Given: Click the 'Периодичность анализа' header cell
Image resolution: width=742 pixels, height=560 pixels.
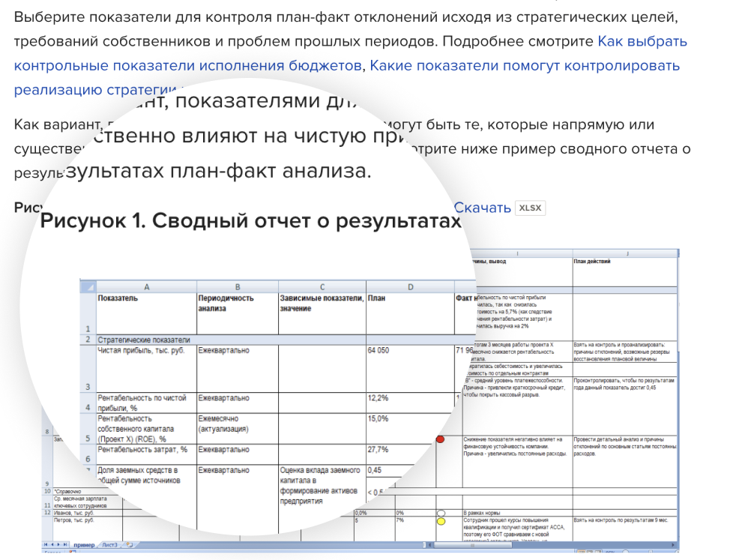Looking at the screenshot, I should coord(238,313).
